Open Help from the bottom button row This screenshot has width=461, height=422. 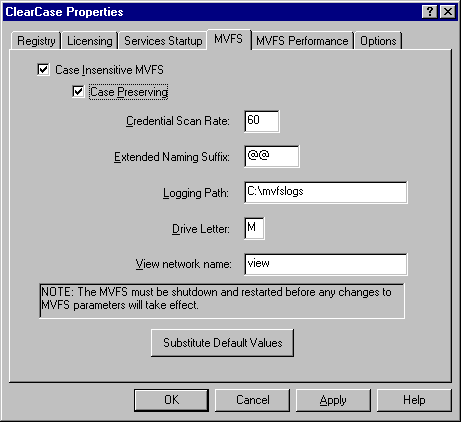(x=414, y=400)
